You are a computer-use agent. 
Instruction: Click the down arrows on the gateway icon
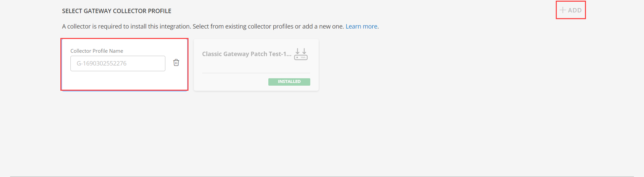[x=301, y=51]
